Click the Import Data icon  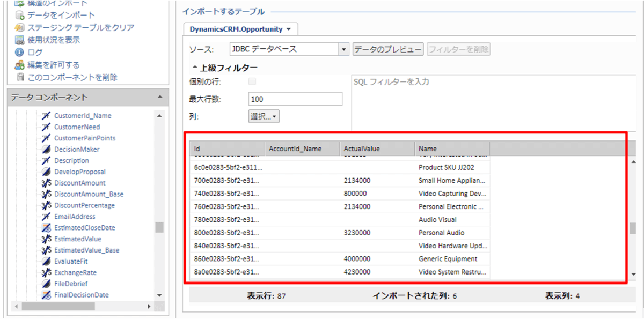(x=19, y=15)
